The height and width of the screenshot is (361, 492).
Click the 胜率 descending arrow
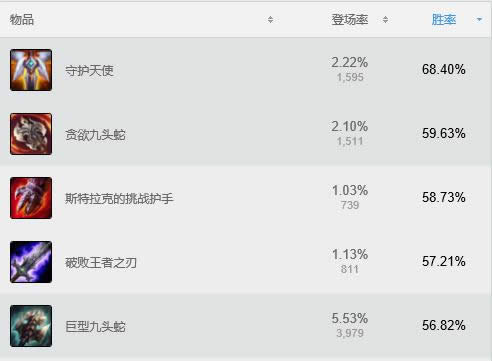click(x=479, y=20)
